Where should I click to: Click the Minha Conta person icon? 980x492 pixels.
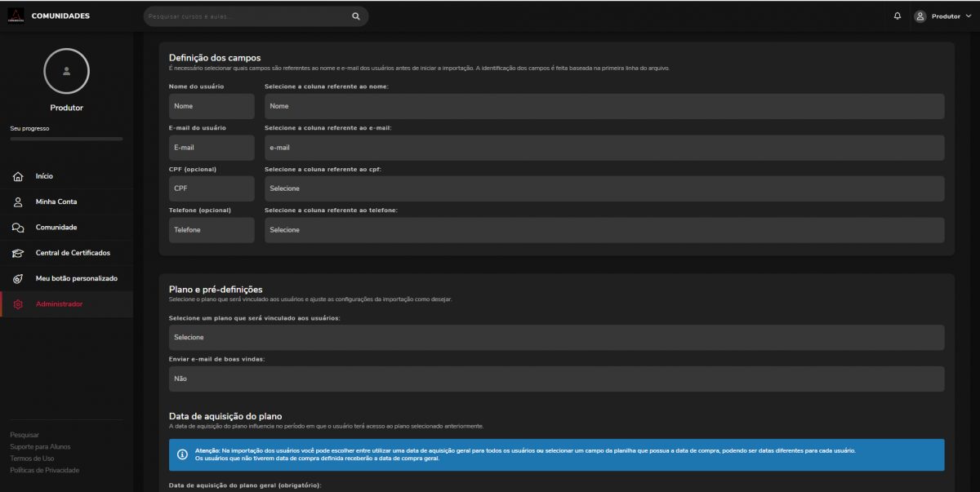point(18,202)
